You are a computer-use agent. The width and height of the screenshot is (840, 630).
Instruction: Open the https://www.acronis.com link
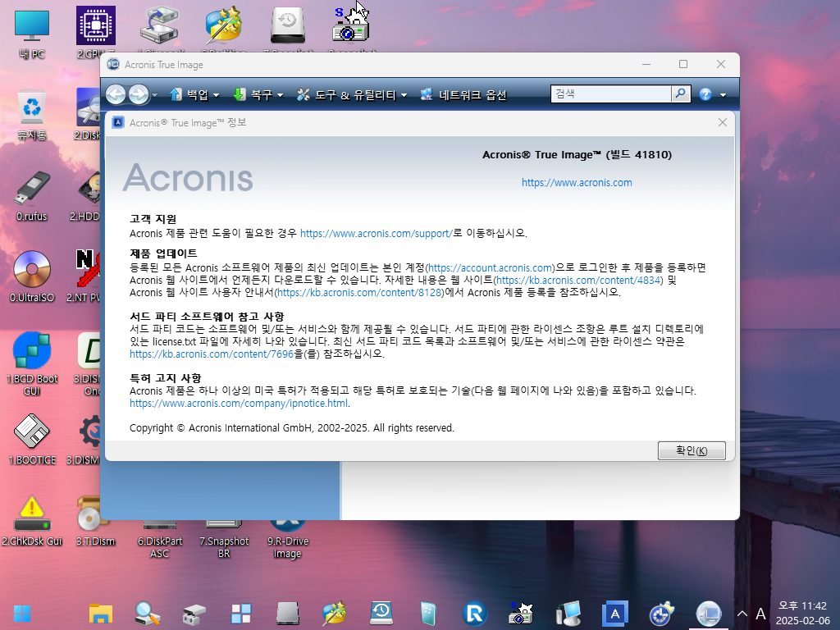[577, 183]
